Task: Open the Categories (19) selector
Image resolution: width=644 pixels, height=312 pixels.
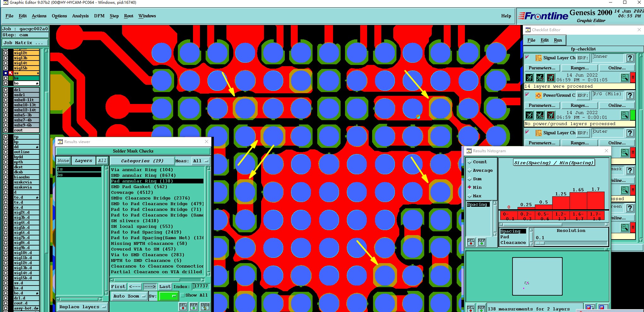Action: click(142, 161)
